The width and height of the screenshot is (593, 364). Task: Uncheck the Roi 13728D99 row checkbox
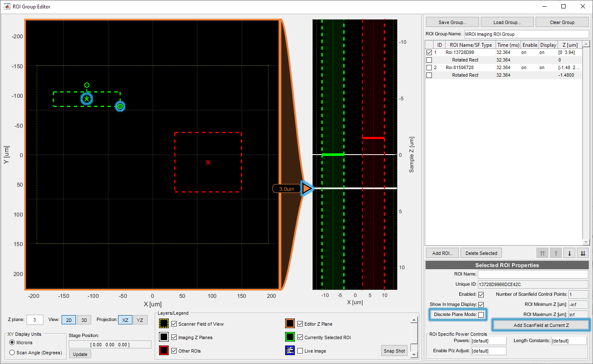(429, 52)
